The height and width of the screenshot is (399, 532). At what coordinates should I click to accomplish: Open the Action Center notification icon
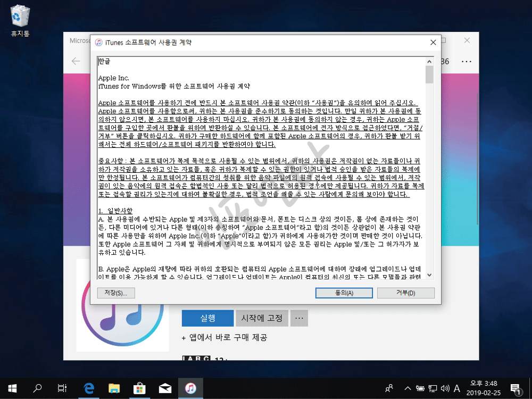coord(516,388)
